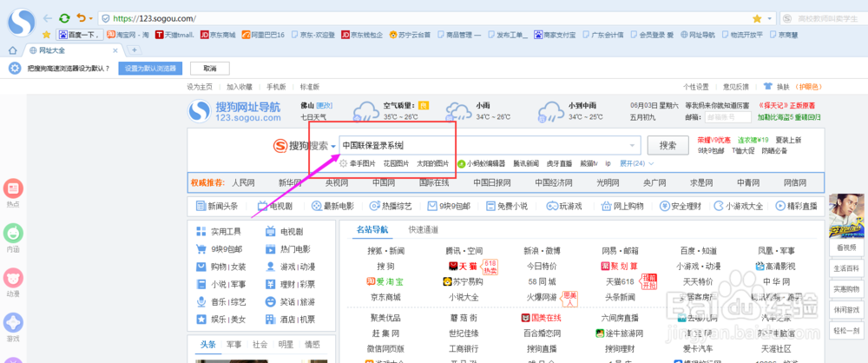Viewport: 868px width, 363px height.
Task: Click the 看视频 right sidebar button
Action: click(x=845, y=247)
